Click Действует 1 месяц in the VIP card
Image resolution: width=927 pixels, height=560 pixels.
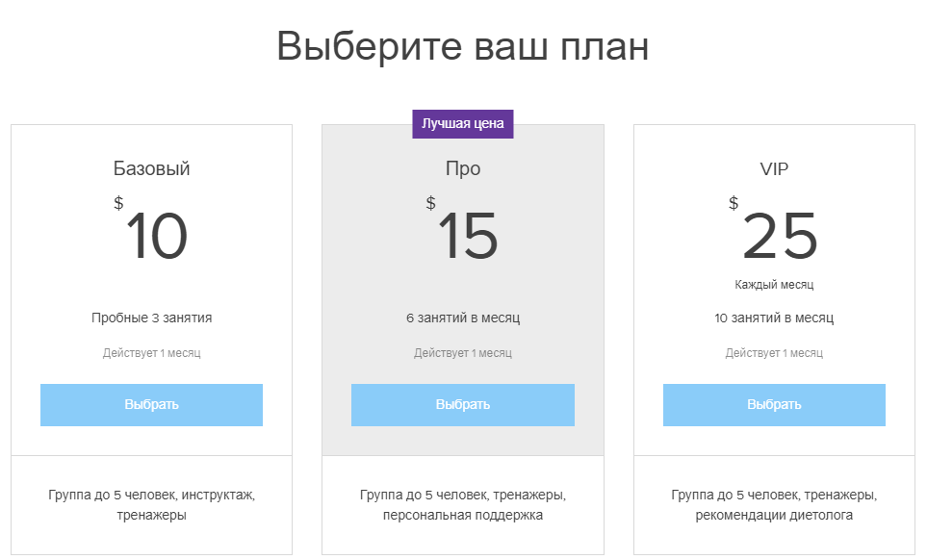pos(774,353)
